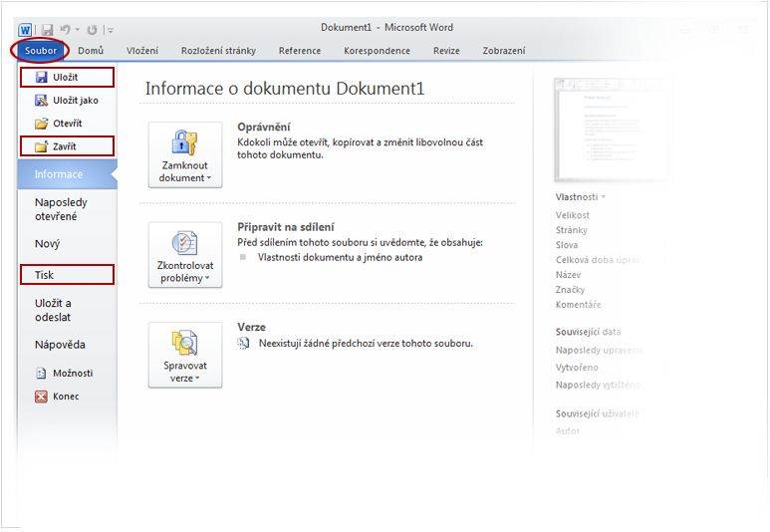Click the Undo arrow icon

point(66,30)
